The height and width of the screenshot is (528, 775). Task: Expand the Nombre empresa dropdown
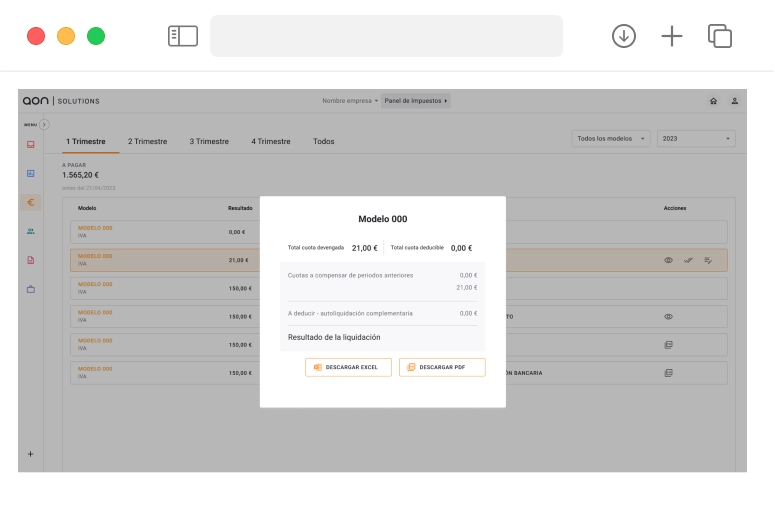point(350,101)
